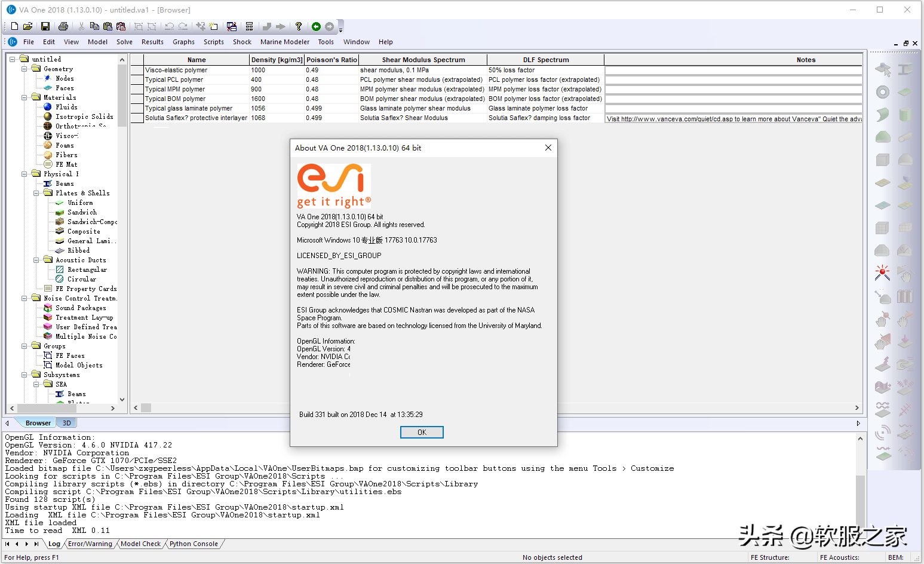Select Treatment Lay-up in tree
Image resolution: width=924 pixels, height=564 pixels.
[84, 317]
